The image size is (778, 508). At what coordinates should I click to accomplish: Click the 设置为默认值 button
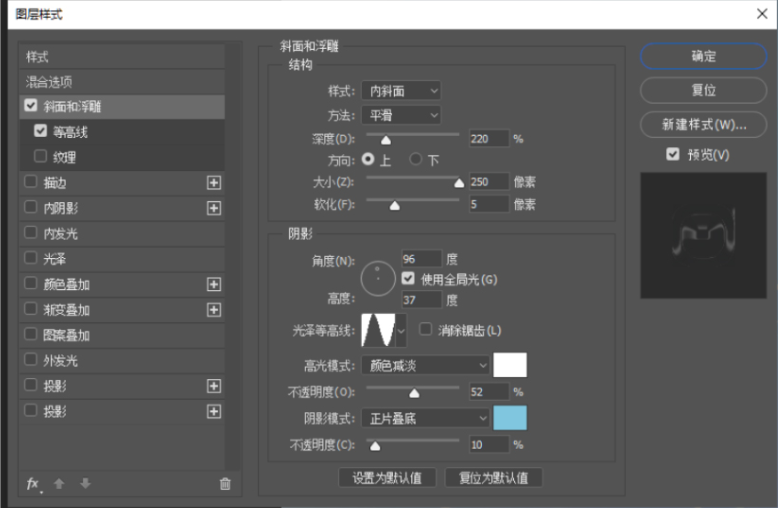click(x=387, y=478)
